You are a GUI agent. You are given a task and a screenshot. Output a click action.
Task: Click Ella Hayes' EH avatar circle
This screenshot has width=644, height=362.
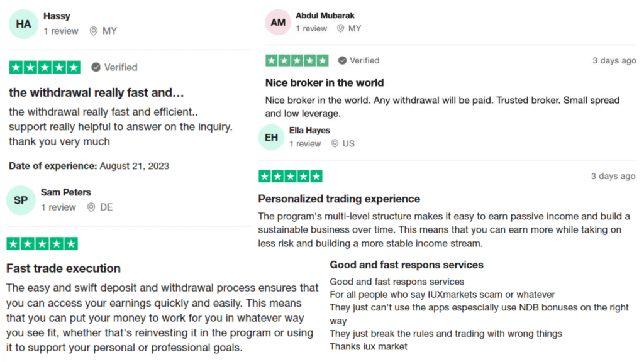click(x=271, y=138)
